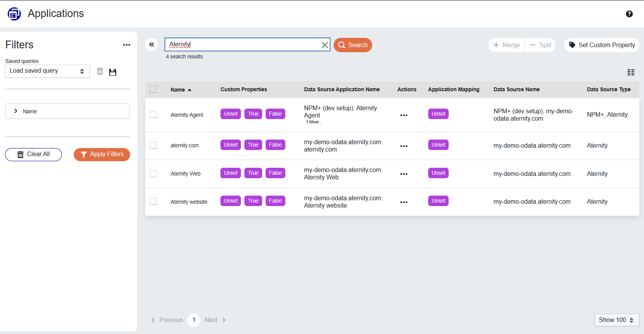Check the box for aternity.com row
The height and width of the screenshot is (334, 644).
153,145
